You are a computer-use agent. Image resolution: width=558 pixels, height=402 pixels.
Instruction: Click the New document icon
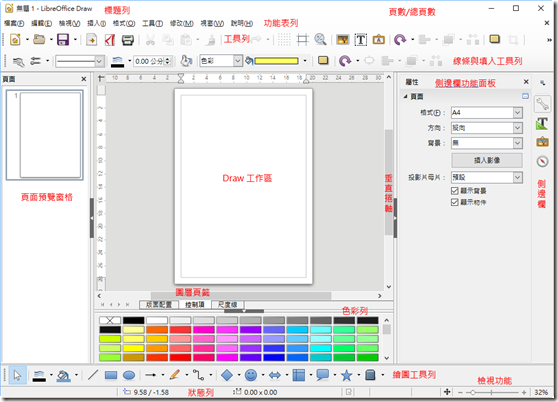(15, 39)
